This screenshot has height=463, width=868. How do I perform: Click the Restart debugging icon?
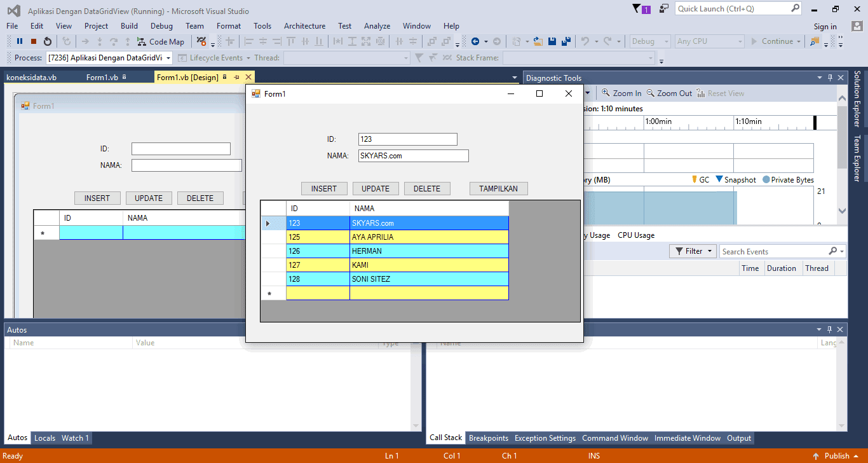pos(46,41)
